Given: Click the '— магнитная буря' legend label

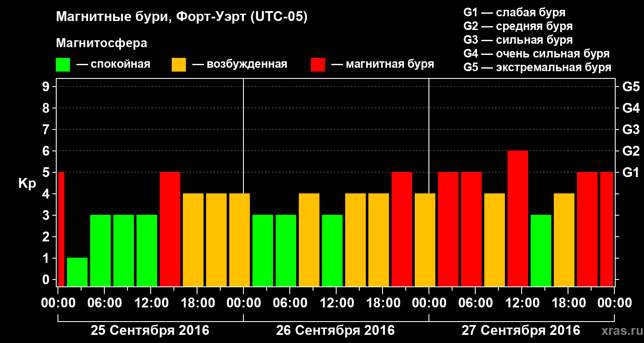Looking at the screenshot, I should pyautogui.click(x=383, y=64).
